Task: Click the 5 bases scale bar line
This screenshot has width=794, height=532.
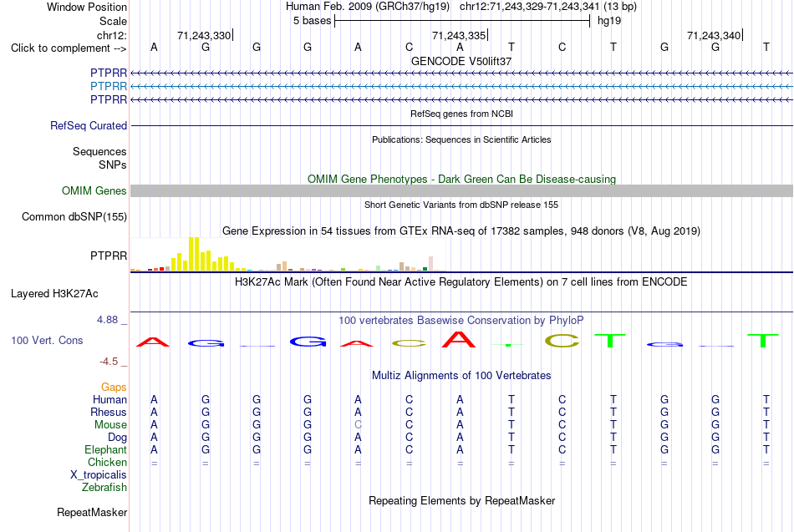Action: (462, 21)
